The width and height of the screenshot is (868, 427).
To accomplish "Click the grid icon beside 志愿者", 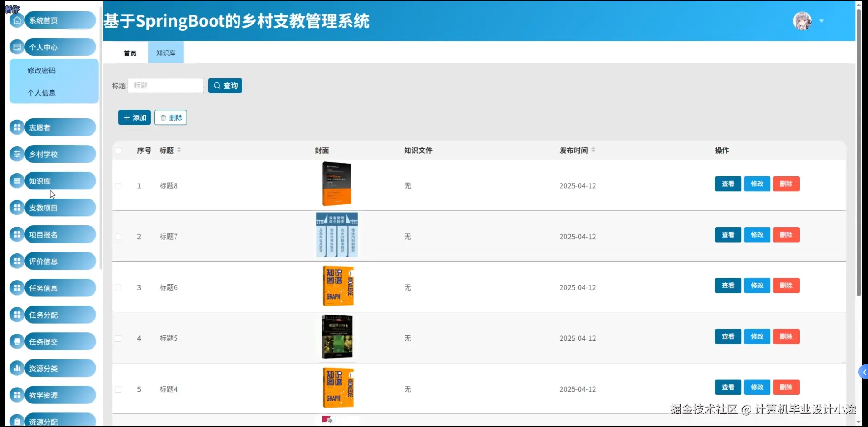I will point(17,127).
